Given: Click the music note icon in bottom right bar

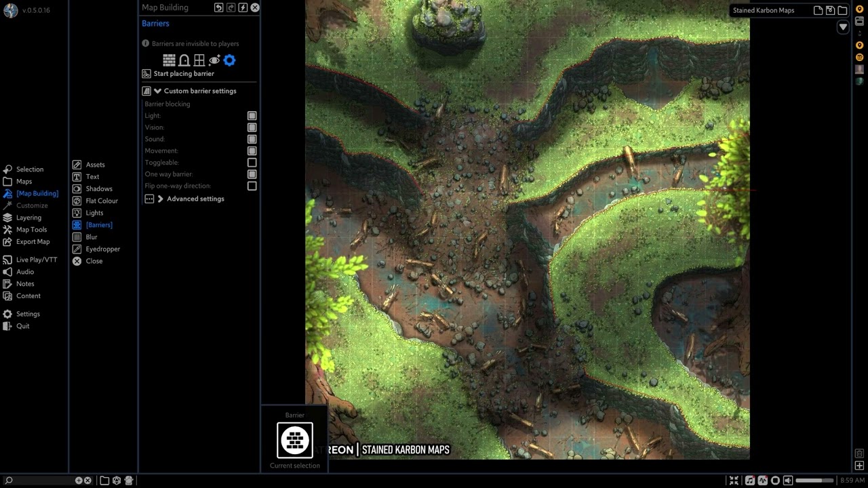Looking at the screenshot, I should [x=750, y=481].
